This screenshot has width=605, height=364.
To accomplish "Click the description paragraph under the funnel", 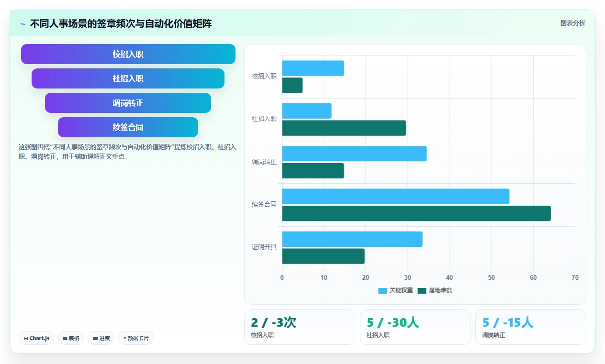I will 127,152.
